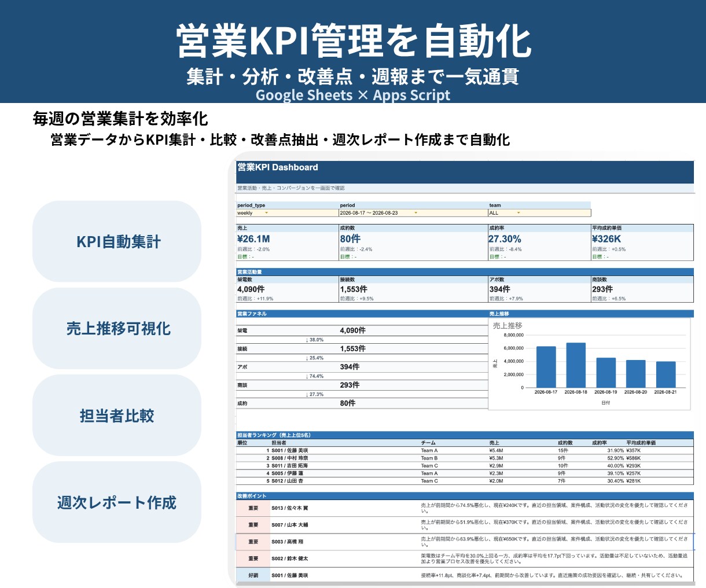Click the 成約数 KPI value 80件 at top
This screenshot has width=706, height=588.
pos(350,238)
